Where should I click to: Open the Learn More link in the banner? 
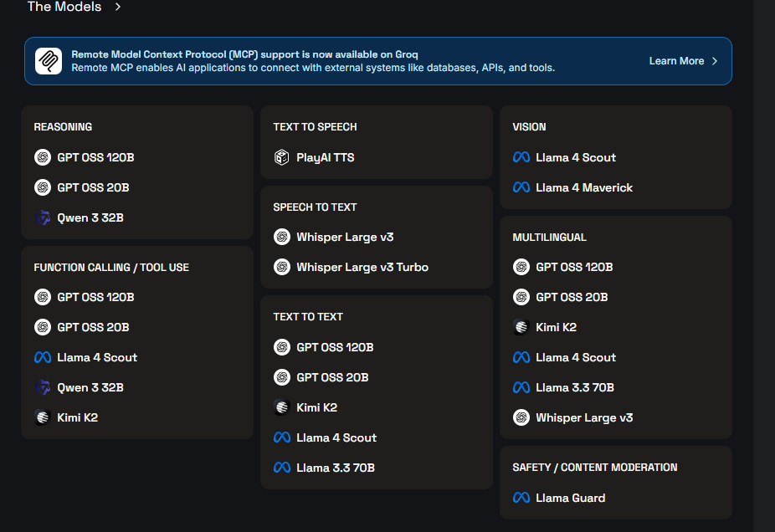(676, 61)
